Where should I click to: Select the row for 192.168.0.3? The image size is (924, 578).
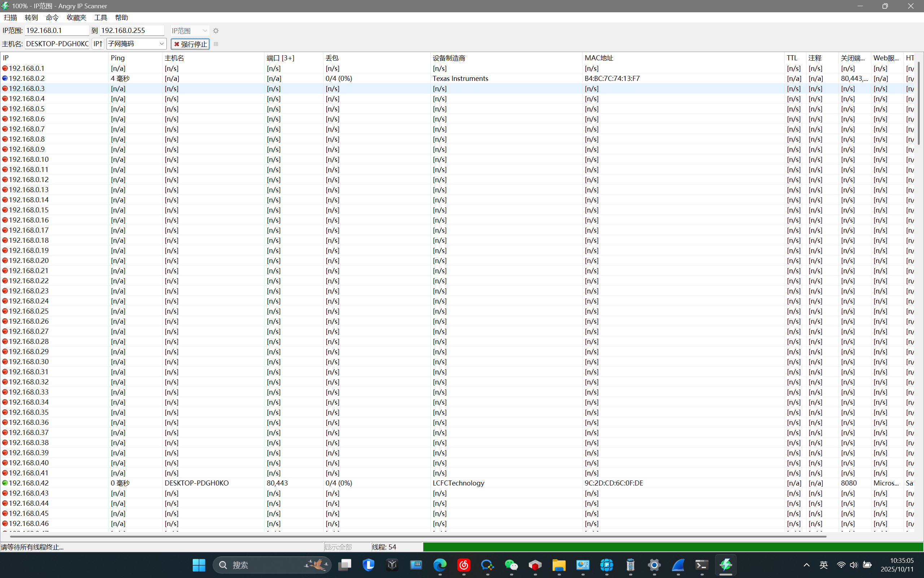(457, 88)
